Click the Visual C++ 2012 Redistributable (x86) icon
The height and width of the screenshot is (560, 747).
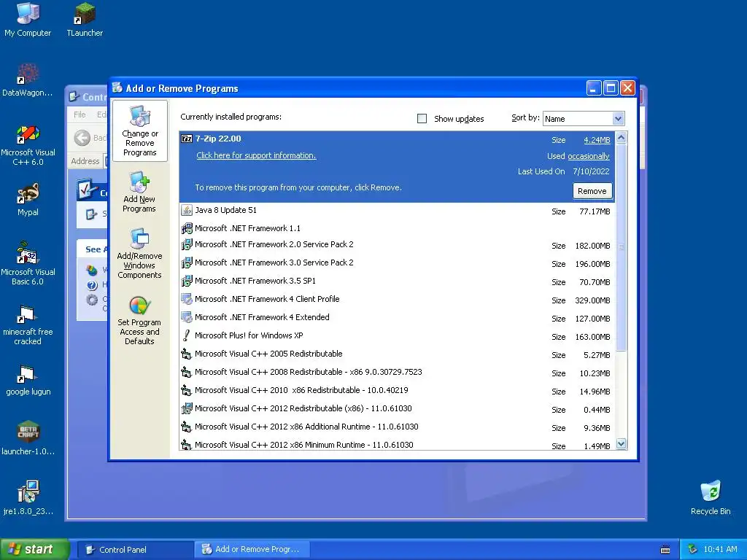[x=187, y=408]
